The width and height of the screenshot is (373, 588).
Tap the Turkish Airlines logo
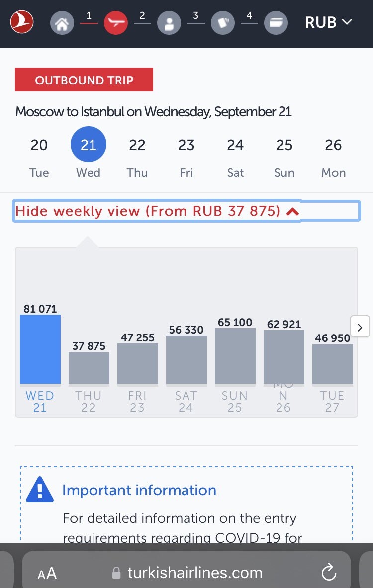22,22
